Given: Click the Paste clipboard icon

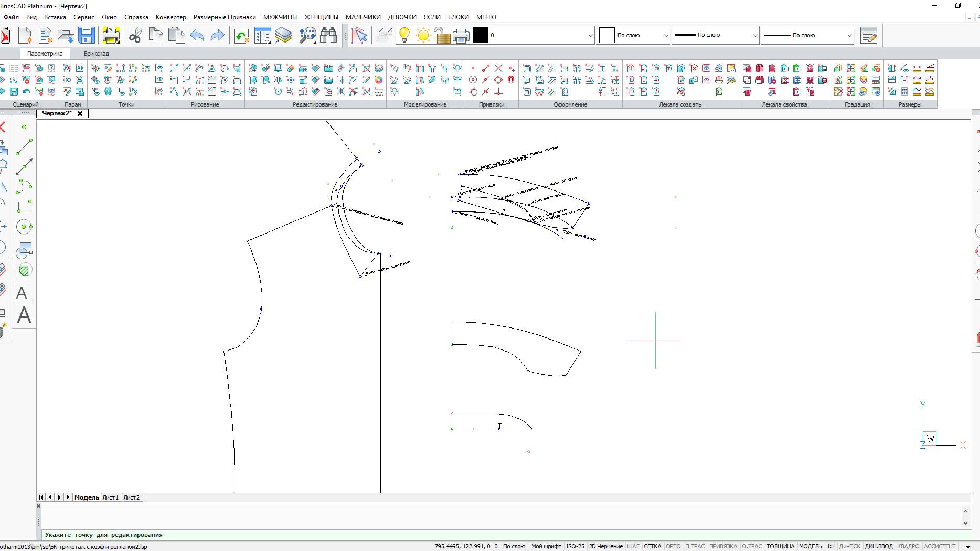Looking at the screenshot, I should click(176, 35).
